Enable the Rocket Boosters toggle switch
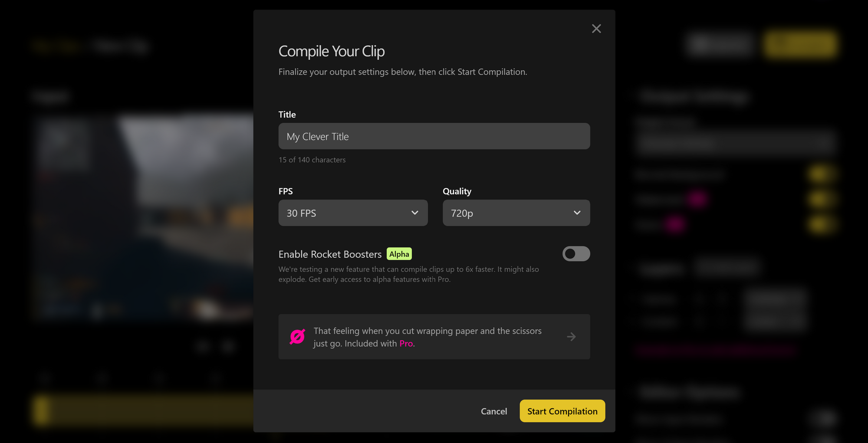Screen dimensions: 868x443 click(x=576, y=254)
